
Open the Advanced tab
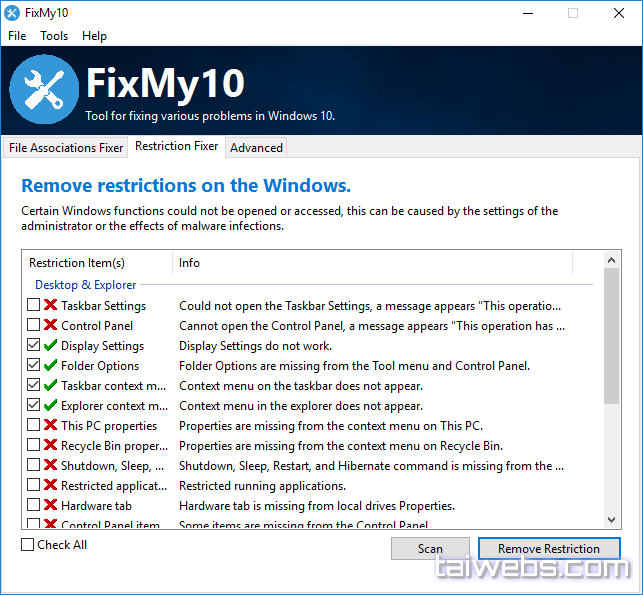click(x=256, y=148)
